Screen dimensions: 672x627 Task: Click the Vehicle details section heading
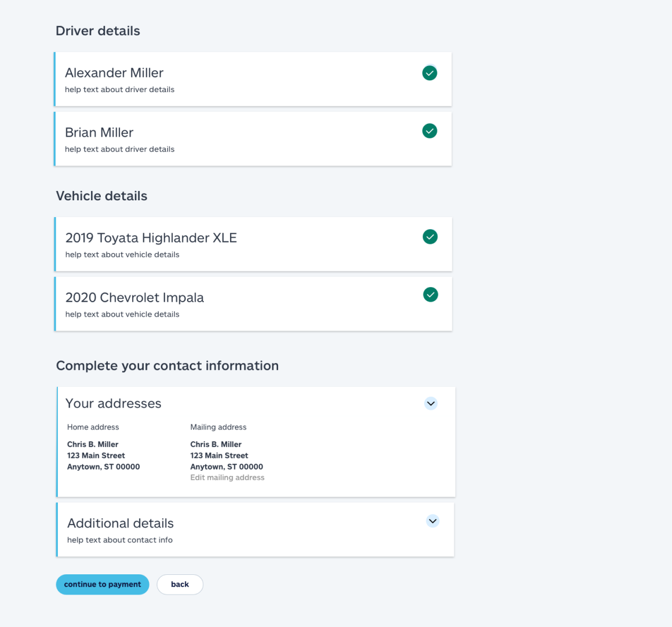101,196
